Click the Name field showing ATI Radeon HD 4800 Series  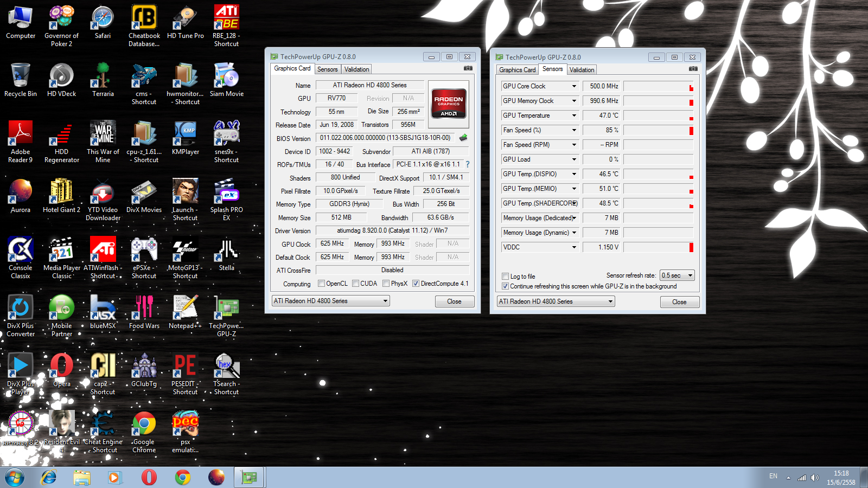(370, 85)
